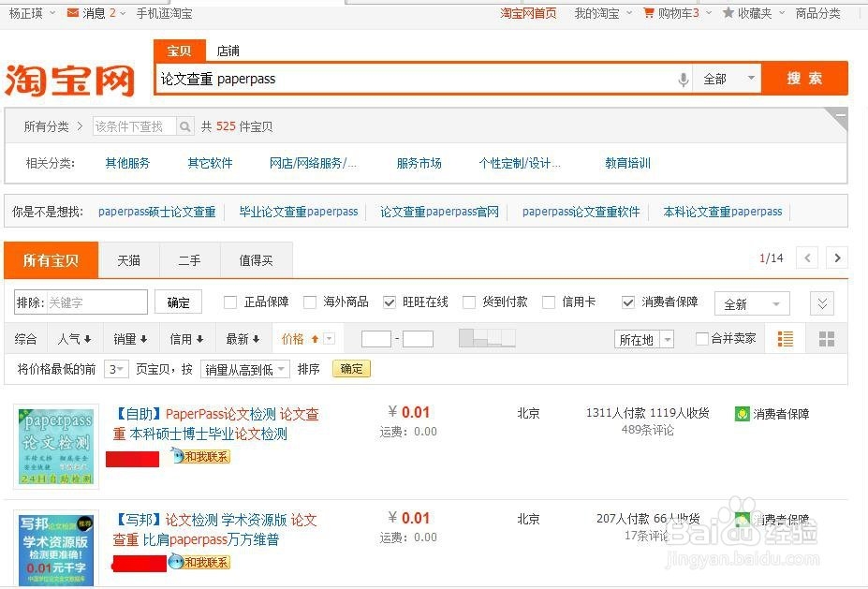Uncheck 消费者保障 checkbox

click(x=627, y=302)
